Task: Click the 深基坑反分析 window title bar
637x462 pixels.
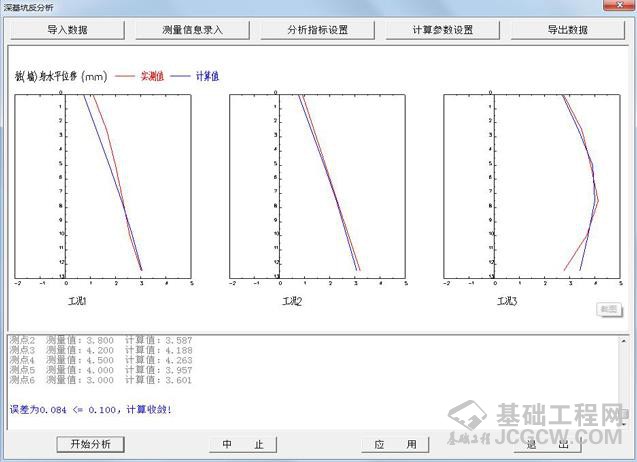Action: pos(300,8)
